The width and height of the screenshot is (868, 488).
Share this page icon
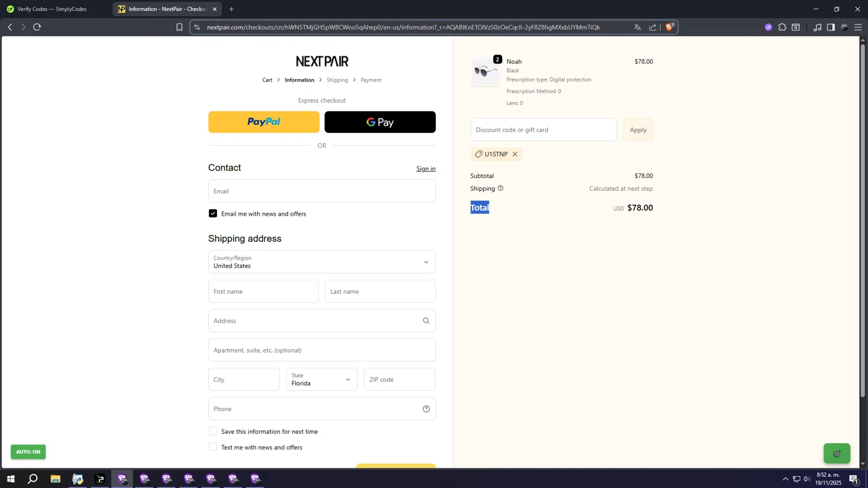tap(653, 27)
